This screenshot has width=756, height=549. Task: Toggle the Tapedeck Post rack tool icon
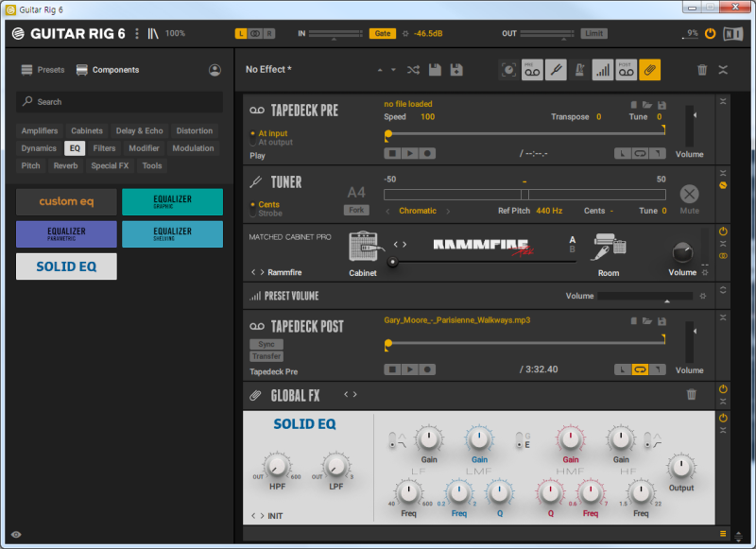tap(627, 70)
